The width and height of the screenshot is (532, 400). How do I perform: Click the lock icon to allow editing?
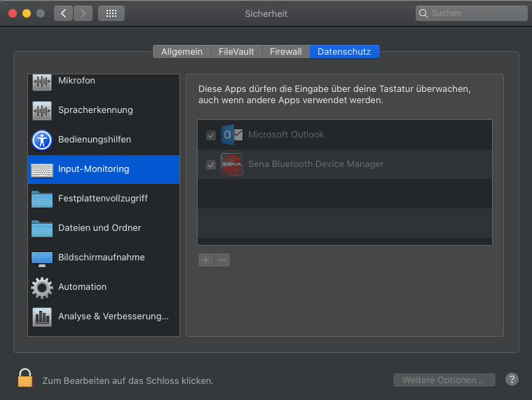pos(25,378)
